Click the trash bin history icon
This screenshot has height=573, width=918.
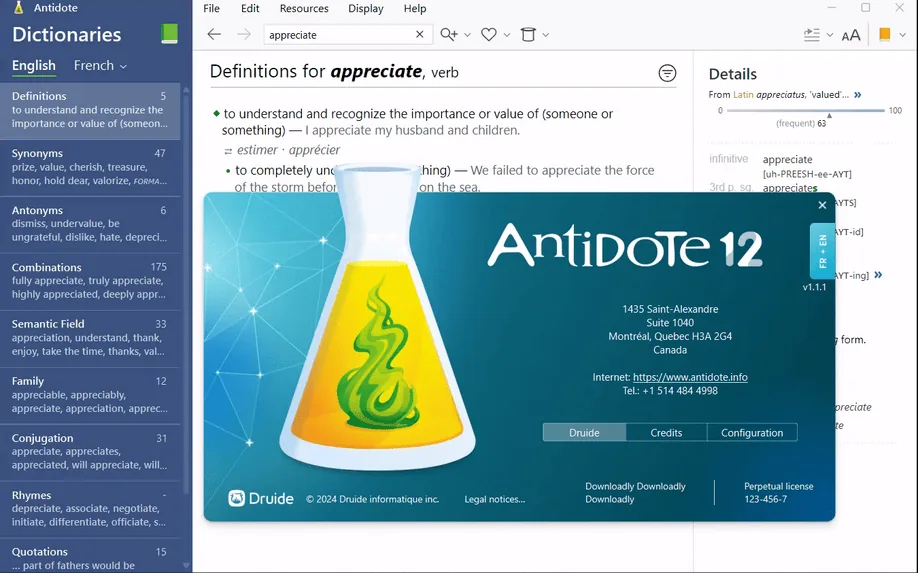point(528,35)
